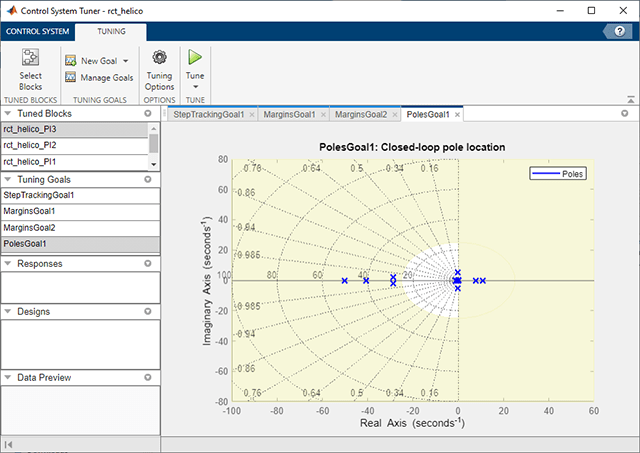The height and width of the screenshot is (453, 640).
Task: Click Tuning Goals panel options icon
Action: 148,179
